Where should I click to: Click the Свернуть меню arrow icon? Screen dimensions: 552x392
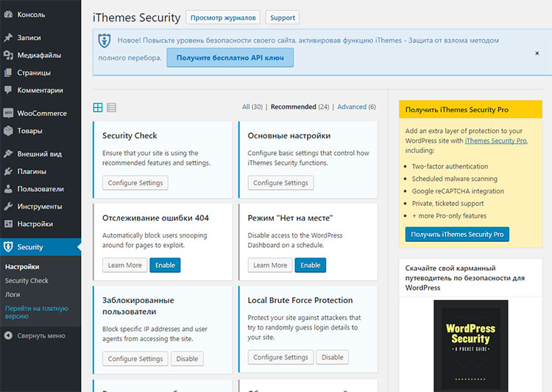point(8,335)
